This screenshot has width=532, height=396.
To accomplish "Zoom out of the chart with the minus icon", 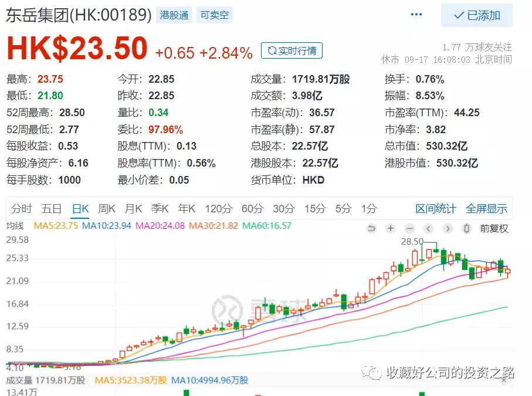I will click(410, 228).
